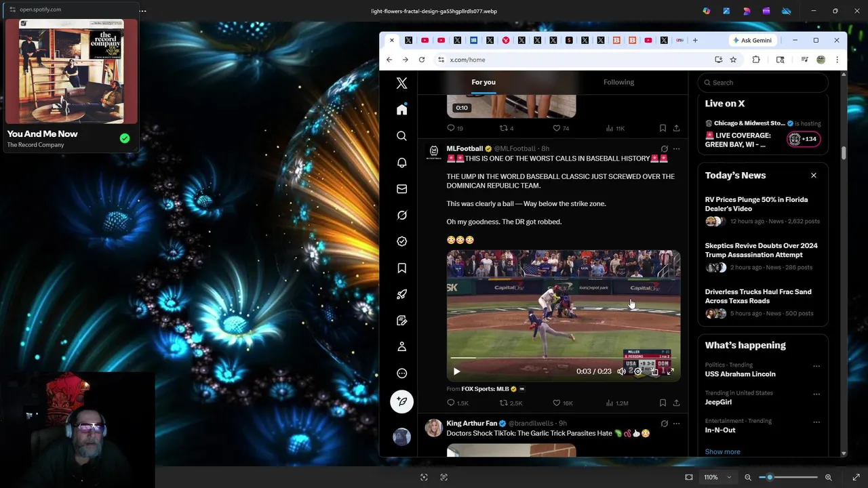Repost the MLFootball post showing 2.5K
868x488 pixels.
click(511, 403)
